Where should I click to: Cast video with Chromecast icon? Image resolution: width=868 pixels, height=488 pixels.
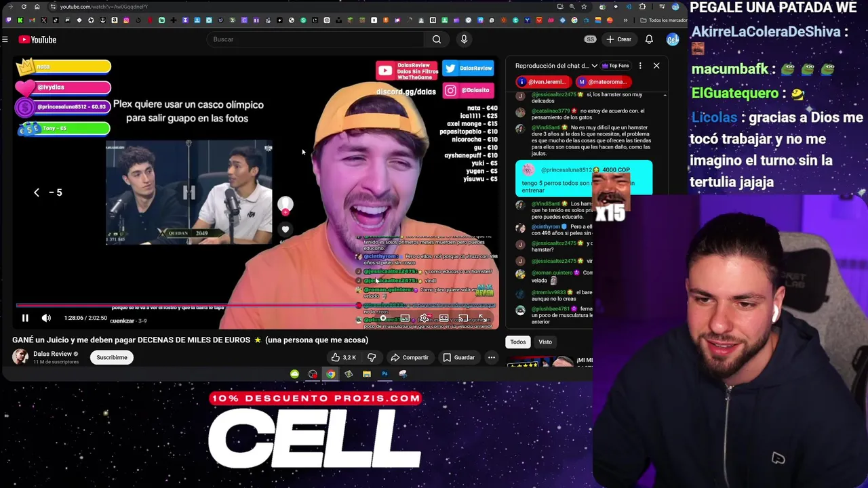tap(463, 318)
